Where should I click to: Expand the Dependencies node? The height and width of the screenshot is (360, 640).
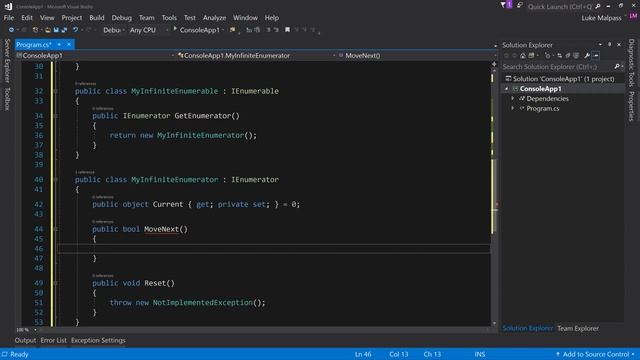(x=513, y=98)
